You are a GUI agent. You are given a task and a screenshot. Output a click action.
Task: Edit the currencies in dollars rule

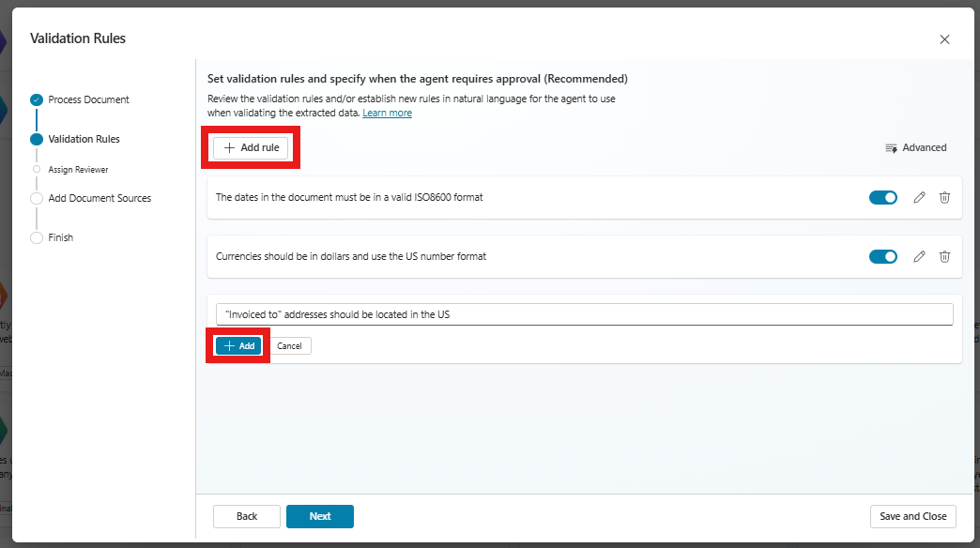coord(919,256)
